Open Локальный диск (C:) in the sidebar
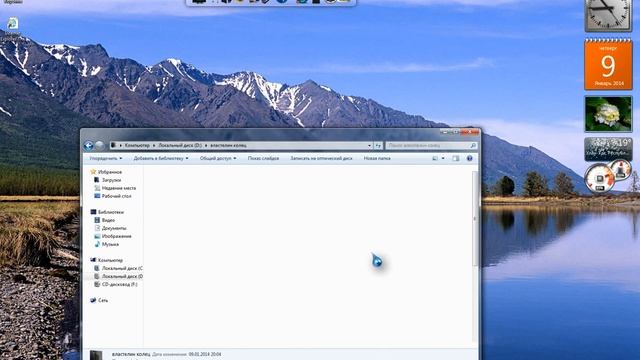The image size is (640, 360). (122, 269)
